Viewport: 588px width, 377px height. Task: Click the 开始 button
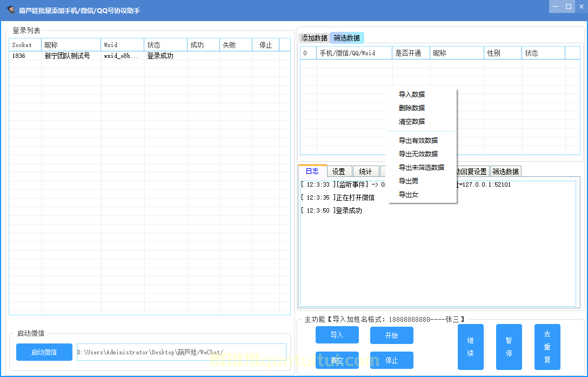tap(391, 335)
